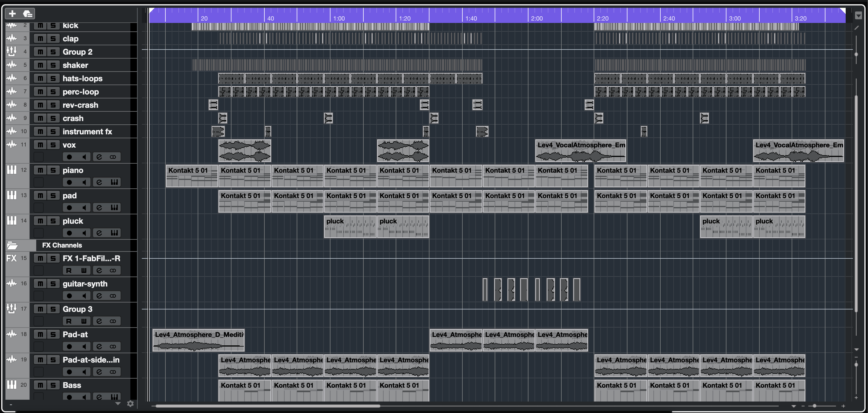Click edit channel settings icon on vox track
868x413 pixels.
click(99, 157)
